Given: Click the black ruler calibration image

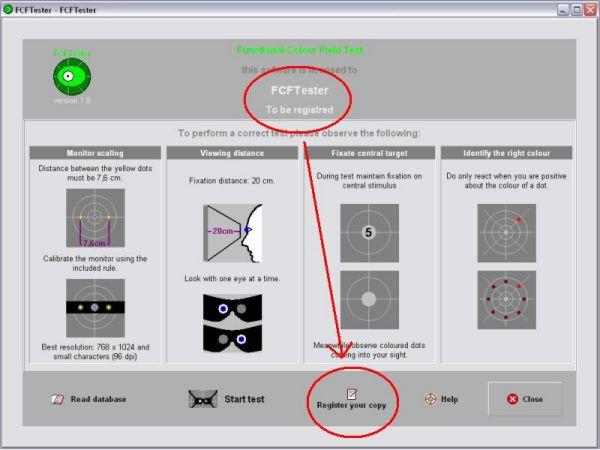Looking at the screenshot, I should 95,308.
